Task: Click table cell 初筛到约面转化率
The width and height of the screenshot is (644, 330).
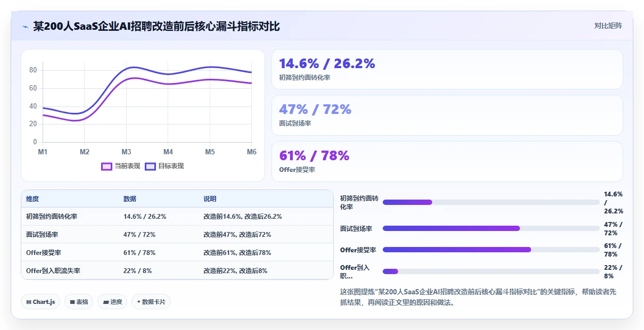Action: pos(52,217)
